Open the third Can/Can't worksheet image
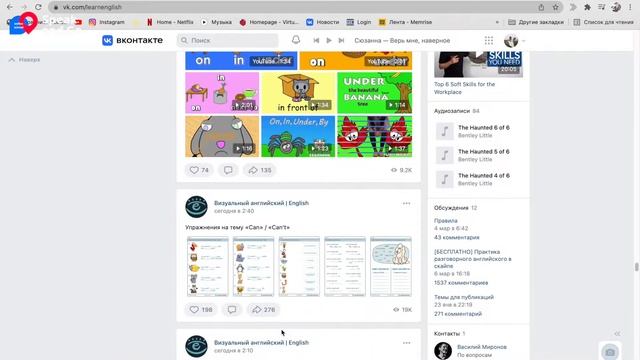Viewport: 640px width, 360px height. point(299,266)
